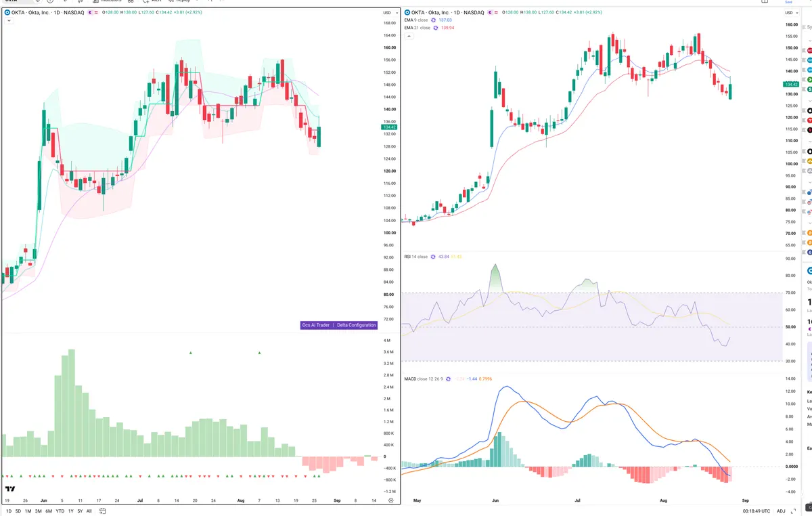Click the EMA 9 value 137.03

tap(446, 20)
